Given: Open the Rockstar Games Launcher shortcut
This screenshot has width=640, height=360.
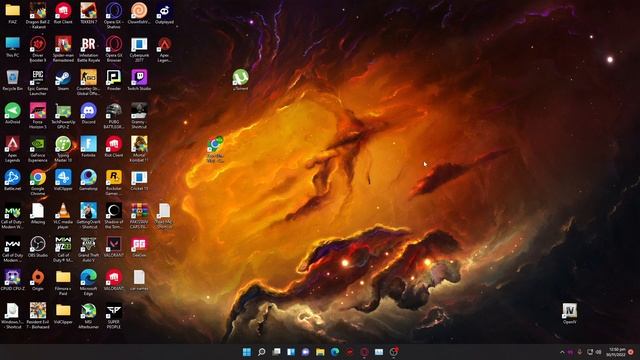Looking at the screenshot, I should point(114,183).
